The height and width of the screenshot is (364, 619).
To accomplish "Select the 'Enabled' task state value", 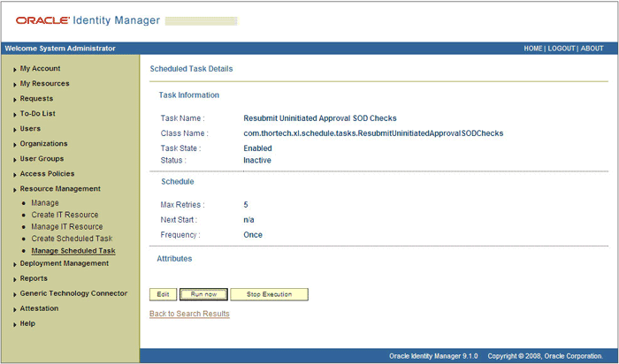I will pyautogui.click(x=258, y=148).
